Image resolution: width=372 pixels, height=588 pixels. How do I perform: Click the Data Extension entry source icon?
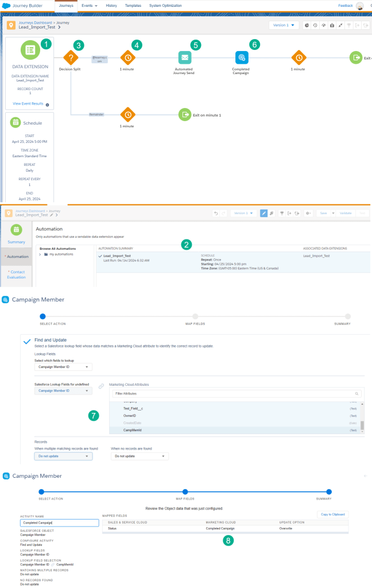pos(30,51)
